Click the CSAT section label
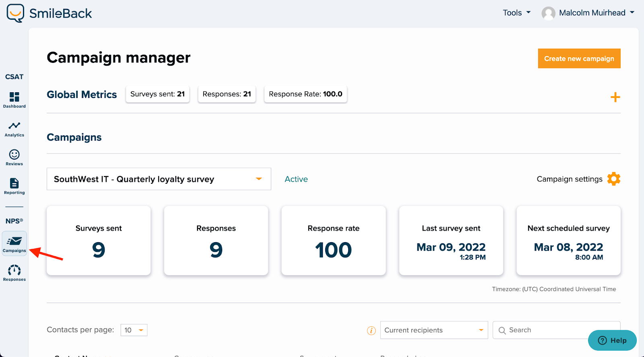This screenshot has width=644, height=357. pyautogui.click(x=14, y=77)
